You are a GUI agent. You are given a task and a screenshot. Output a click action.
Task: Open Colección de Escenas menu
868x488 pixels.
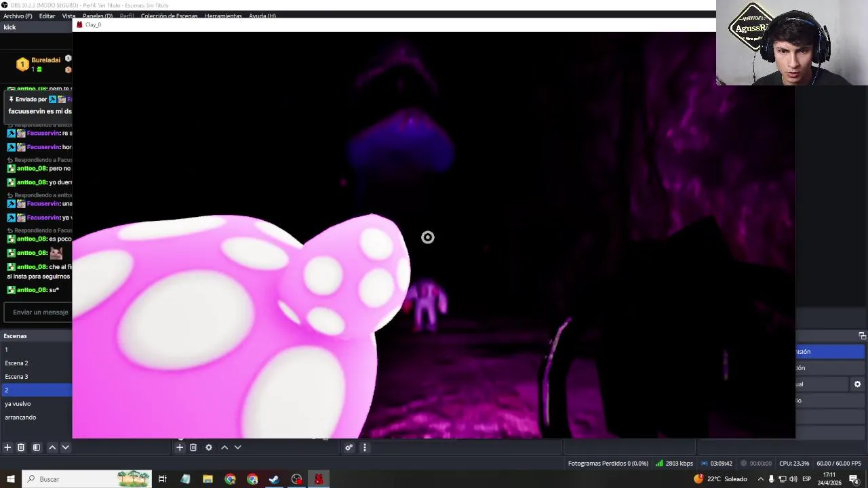[x=169, y=16]
